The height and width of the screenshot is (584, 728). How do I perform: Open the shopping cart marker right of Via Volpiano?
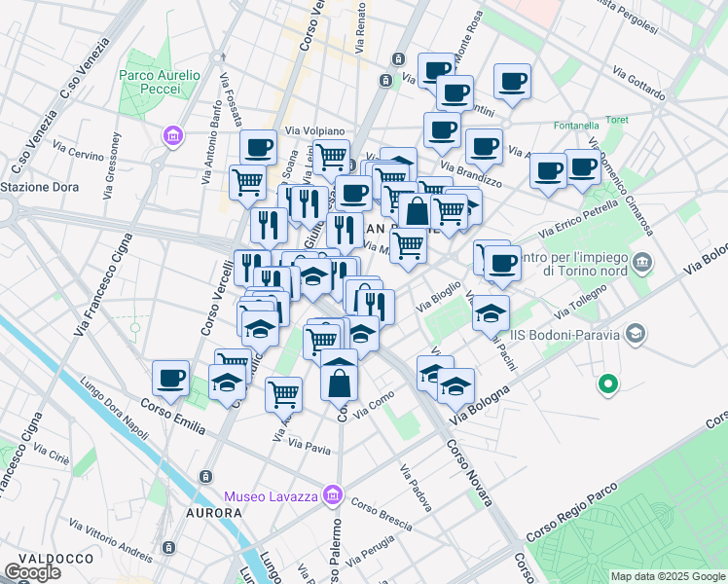[331, 156]
